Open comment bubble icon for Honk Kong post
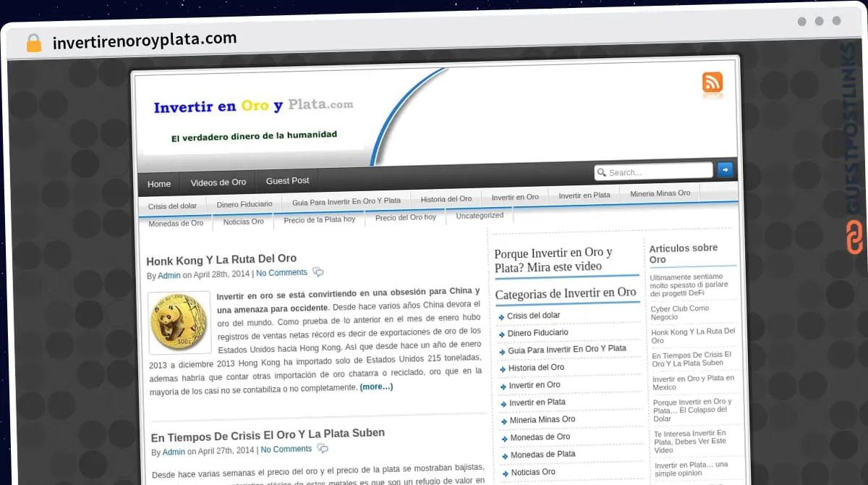Image resolution: width=868 pixels, height=485 pixels. 318,272
